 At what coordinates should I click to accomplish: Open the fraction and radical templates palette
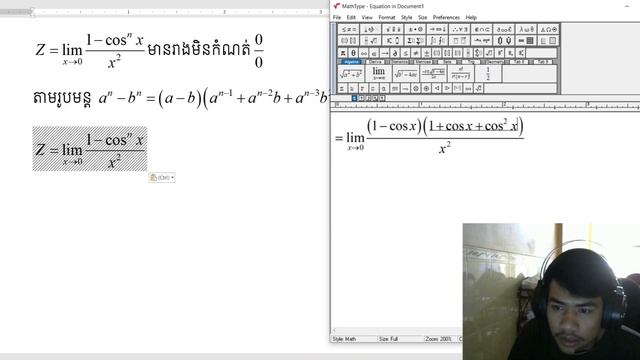(371, 40)
